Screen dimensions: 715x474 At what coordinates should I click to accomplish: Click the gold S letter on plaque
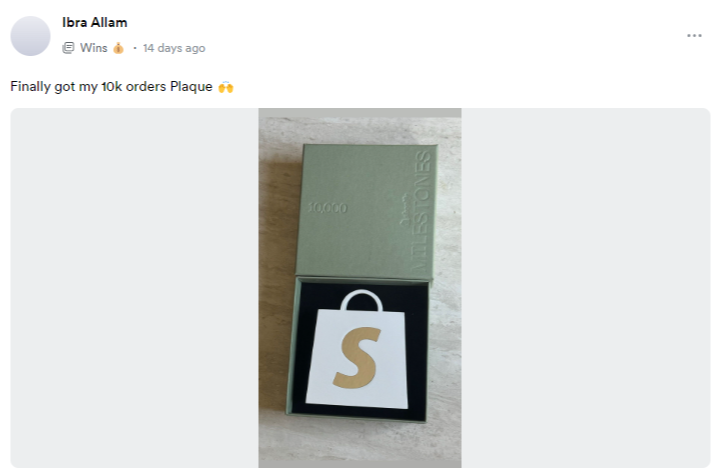tap(357, 357)
